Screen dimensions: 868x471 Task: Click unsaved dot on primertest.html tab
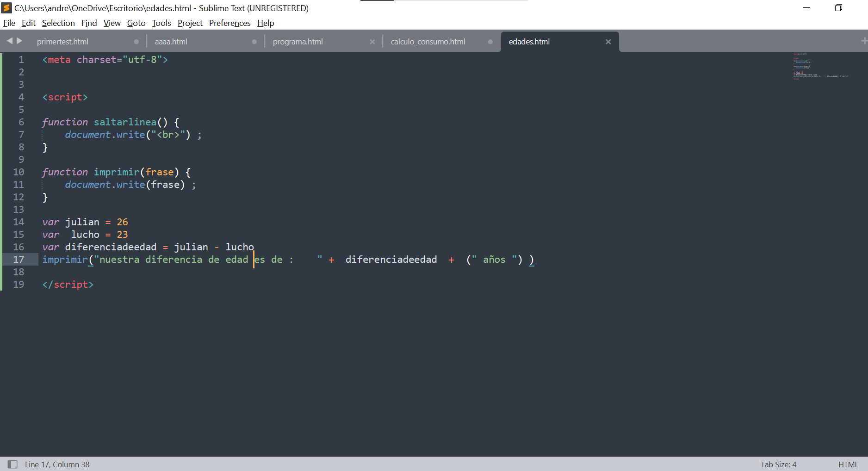136,42
